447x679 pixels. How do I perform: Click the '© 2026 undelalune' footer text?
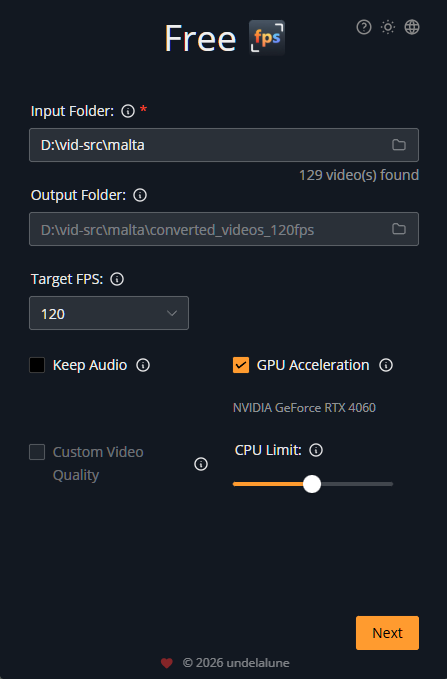pos(236,663)
